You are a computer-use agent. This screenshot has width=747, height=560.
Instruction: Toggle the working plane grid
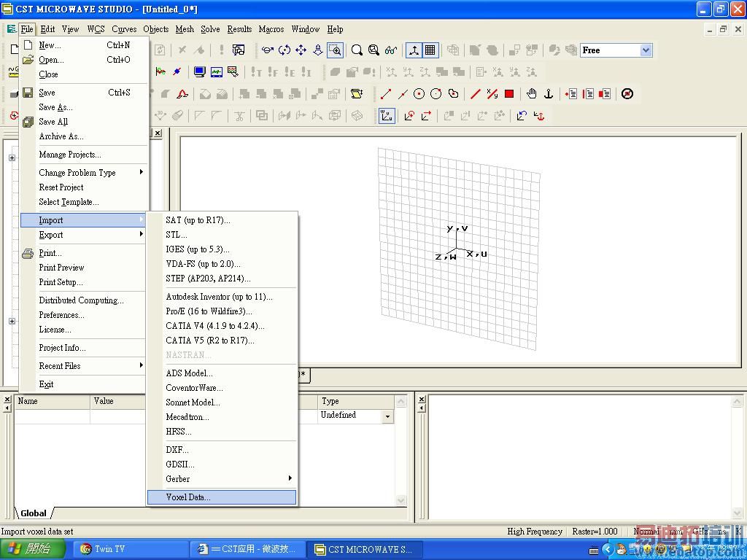430,50
